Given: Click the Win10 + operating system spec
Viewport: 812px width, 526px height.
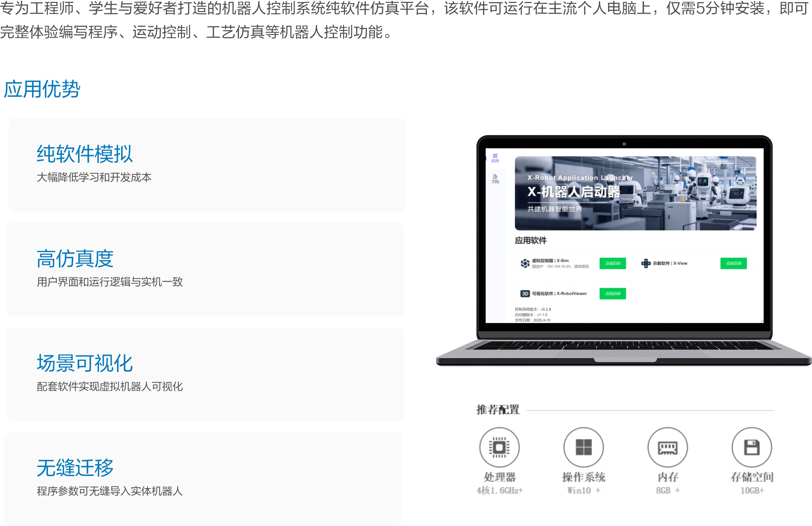Looking at the screenshot, I should point(584,490).
